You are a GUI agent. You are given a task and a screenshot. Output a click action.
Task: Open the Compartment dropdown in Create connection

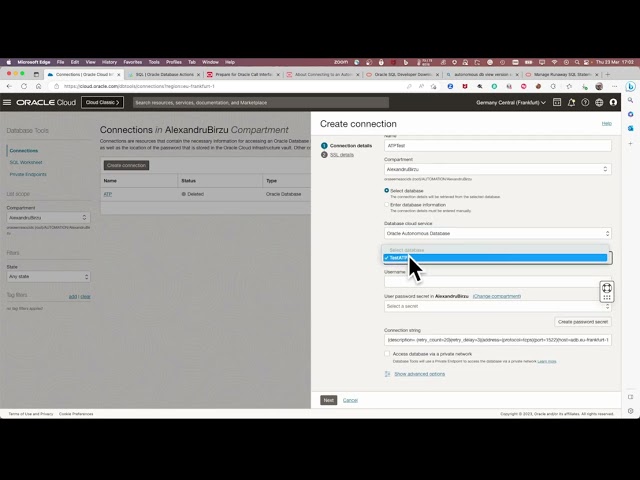coord(497,169)
